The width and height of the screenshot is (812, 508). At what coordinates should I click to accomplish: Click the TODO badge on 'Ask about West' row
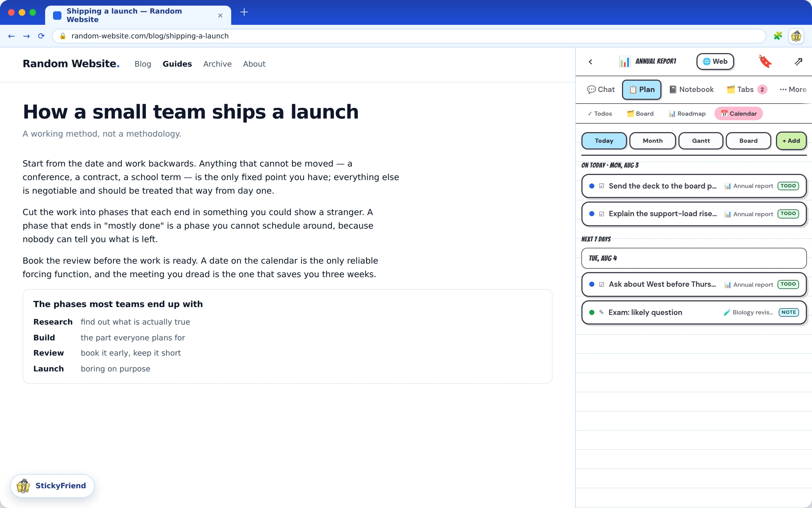click(788, 284)
